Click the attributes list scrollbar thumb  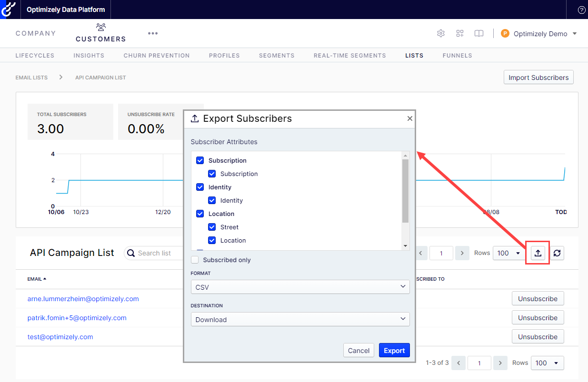pyautogui.click(x=406, y=191)
